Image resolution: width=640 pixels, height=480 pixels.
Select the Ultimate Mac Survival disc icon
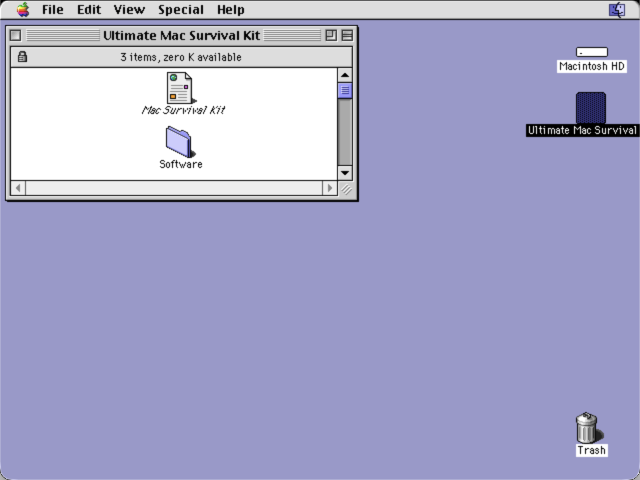(x=591, y=108)
